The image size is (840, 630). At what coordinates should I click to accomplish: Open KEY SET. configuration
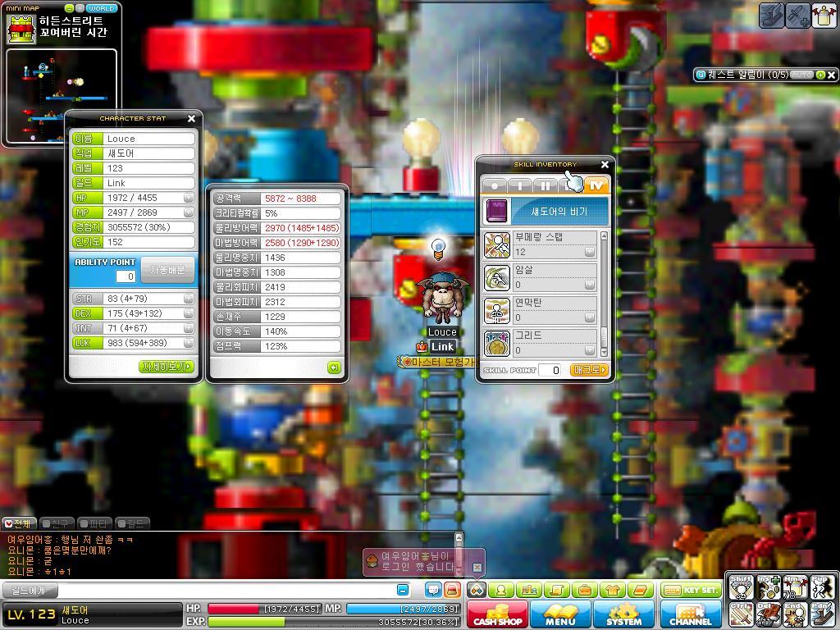[x=691, y=591]
